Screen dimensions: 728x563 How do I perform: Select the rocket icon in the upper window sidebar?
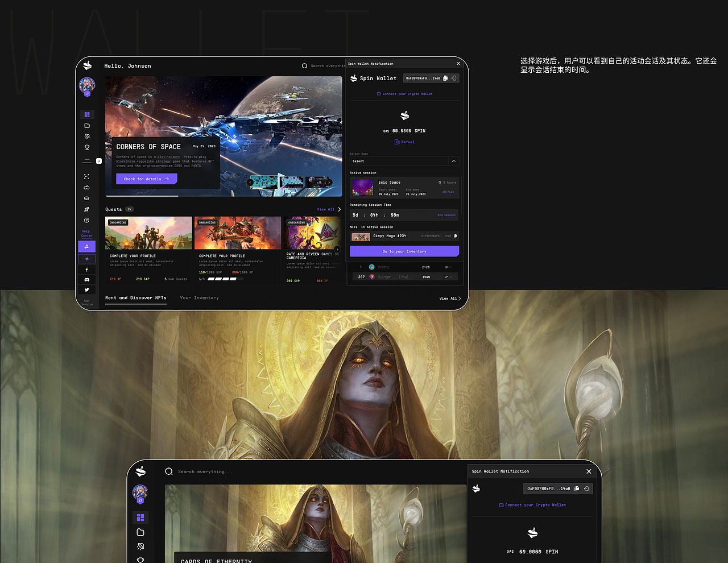point(86,209)
